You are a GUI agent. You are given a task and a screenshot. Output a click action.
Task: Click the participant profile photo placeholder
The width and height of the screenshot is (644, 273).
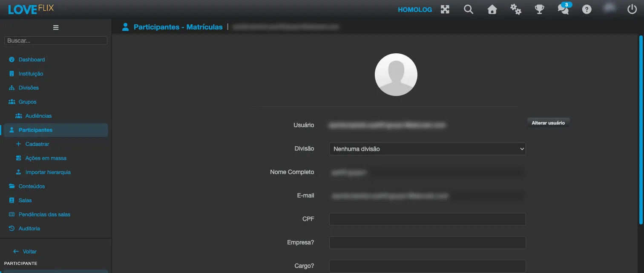396,75
